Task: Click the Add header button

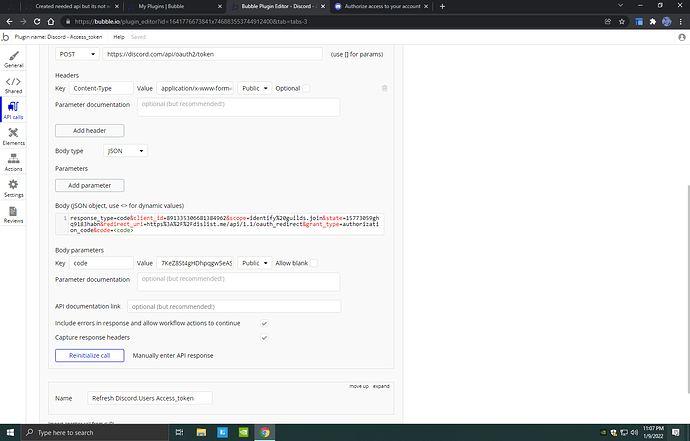Action: tap(90, 130)
